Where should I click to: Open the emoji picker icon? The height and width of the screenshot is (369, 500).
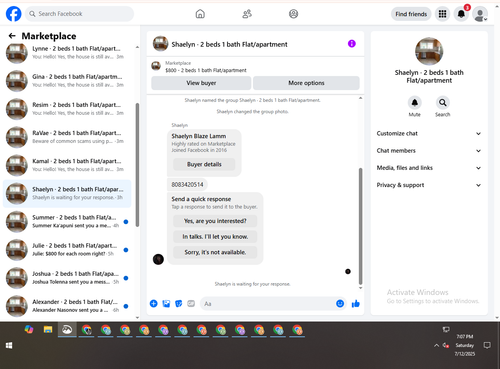[340, 303]
